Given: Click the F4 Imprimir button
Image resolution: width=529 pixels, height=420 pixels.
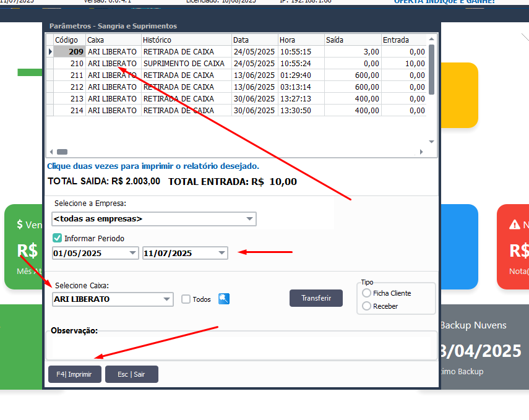Looking at the screenshot, I should click(x=75, y=374).
